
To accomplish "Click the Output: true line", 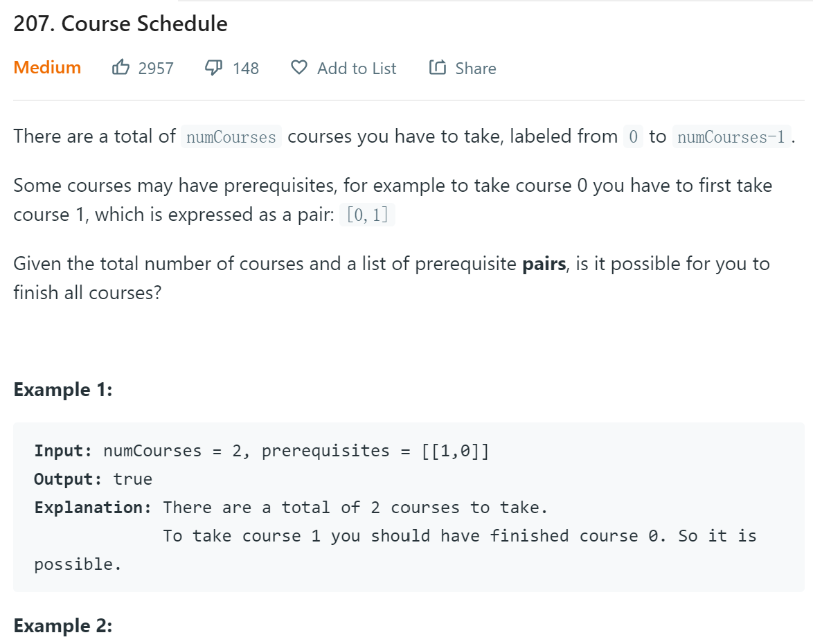I will 93,479.
